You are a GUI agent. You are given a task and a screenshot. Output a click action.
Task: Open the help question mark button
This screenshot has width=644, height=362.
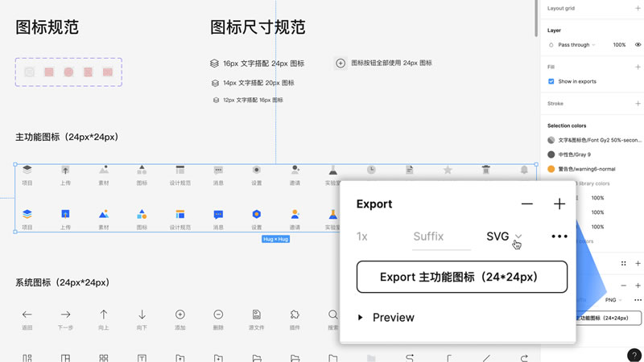[633, 355]
